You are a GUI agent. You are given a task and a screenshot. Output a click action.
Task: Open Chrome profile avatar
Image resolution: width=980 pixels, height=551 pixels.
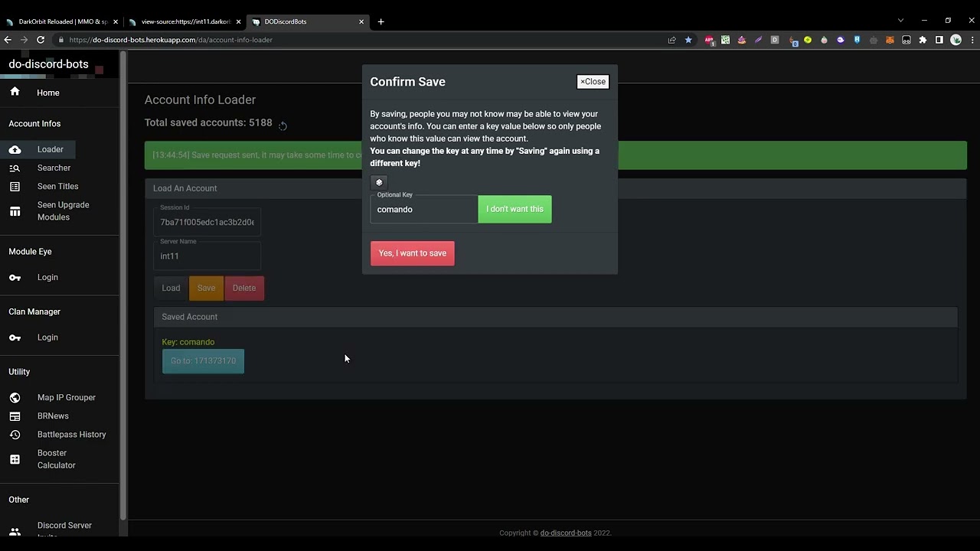pos(955,40)
